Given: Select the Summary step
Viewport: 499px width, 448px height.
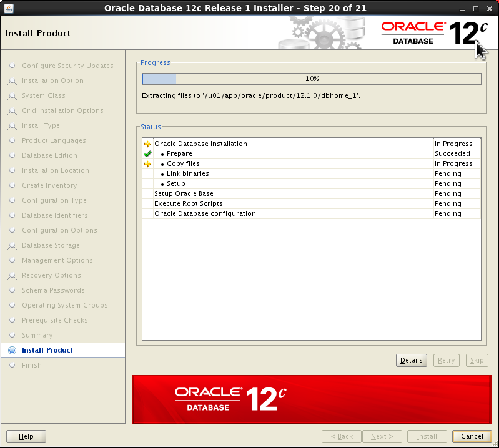Looking at the screenshot, I should tap(37, 335).
